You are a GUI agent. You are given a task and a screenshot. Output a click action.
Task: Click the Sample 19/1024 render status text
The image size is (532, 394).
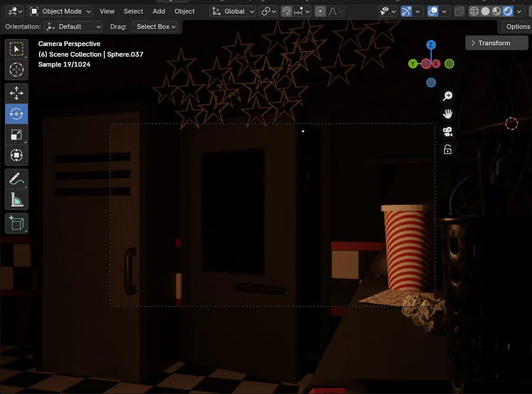coord(64,64)
